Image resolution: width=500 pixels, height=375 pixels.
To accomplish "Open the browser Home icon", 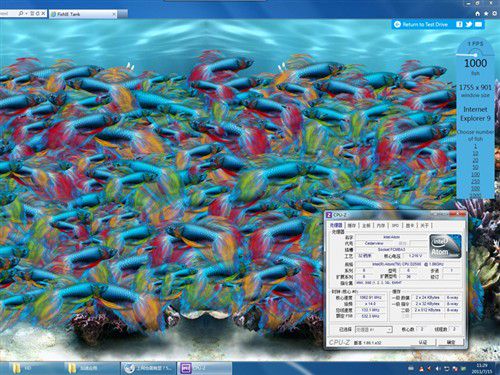I will tap(478, 14).
